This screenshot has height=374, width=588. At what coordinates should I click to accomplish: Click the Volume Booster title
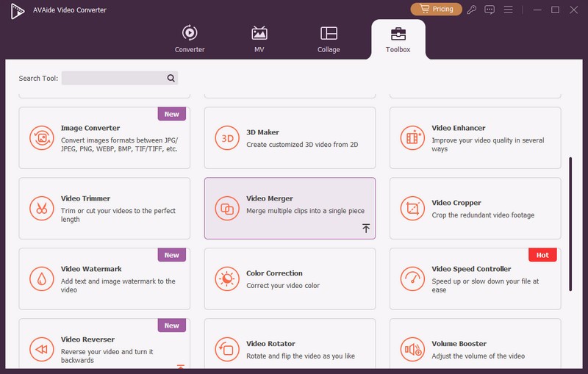(459, 343)
